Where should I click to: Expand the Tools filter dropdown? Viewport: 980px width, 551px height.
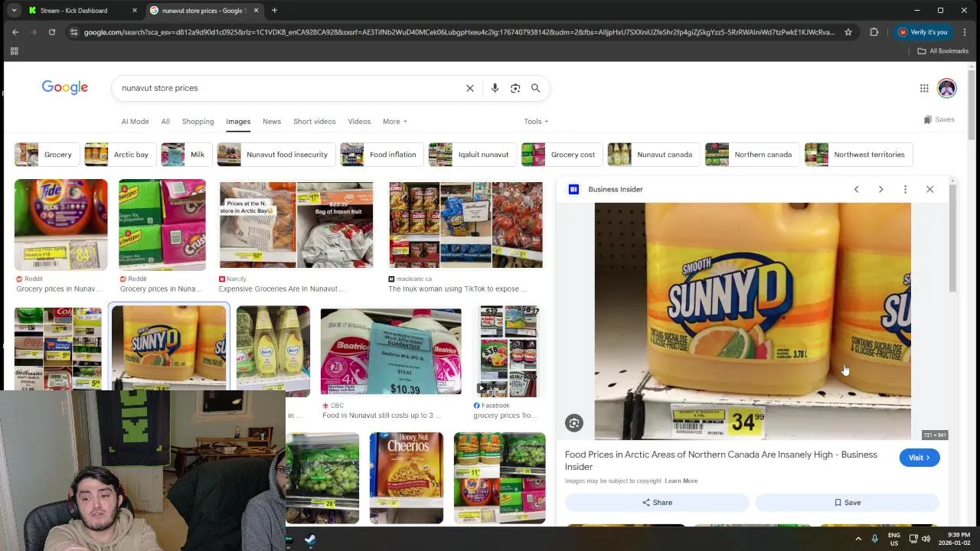536,122
